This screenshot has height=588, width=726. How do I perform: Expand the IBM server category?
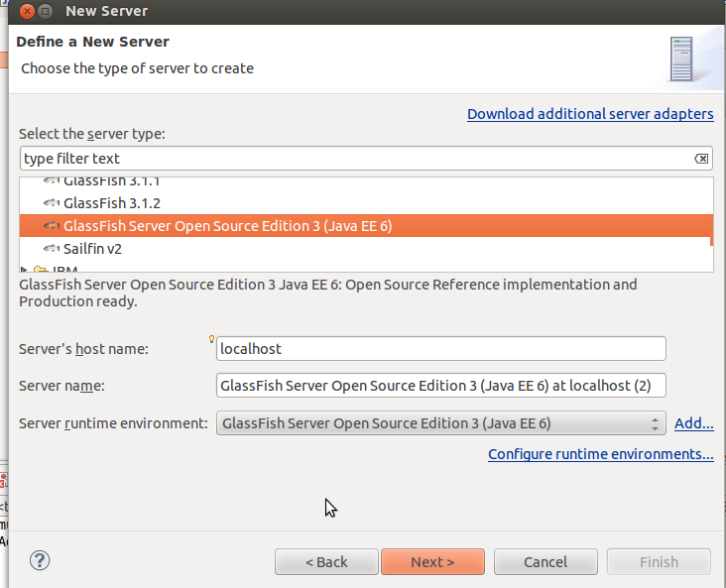26,269
